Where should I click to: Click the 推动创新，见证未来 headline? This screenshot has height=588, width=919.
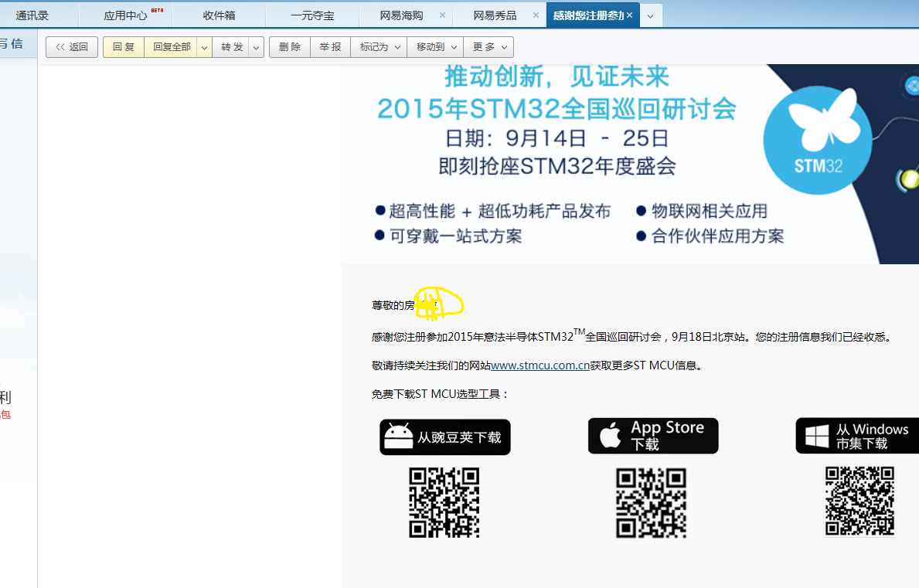[x=557, y=76]
